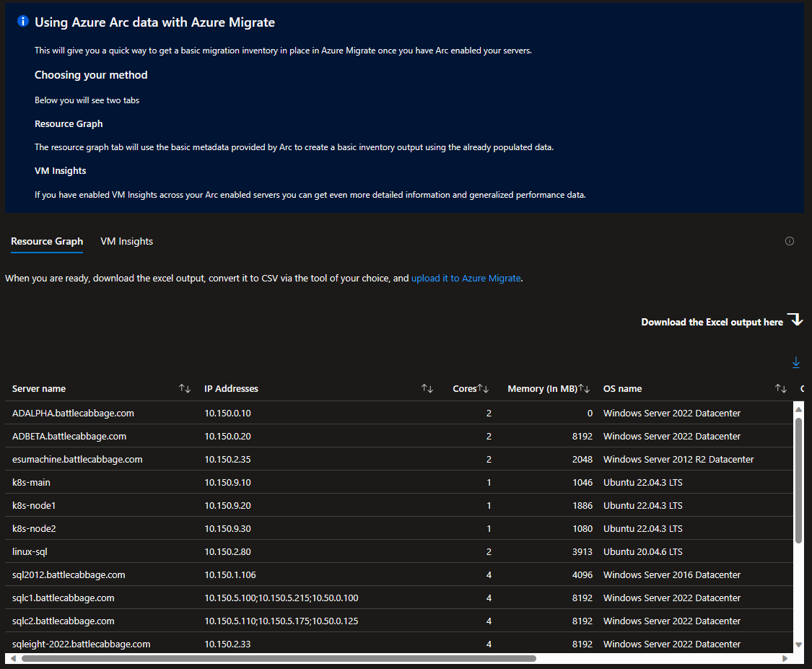Select the k8s-main server row
The width and height of the screenshot is (812, 669).
tap(398, 482)
